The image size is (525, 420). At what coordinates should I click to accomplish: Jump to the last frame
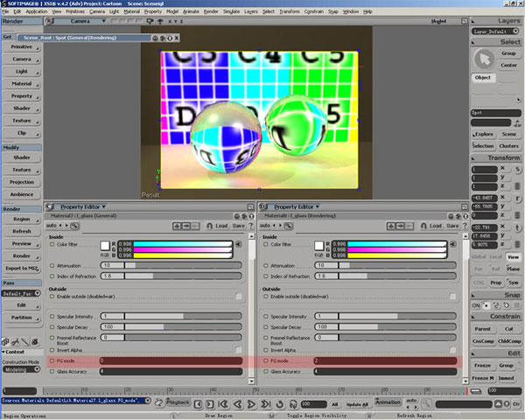pyautogui.click(x=265, y=404)
